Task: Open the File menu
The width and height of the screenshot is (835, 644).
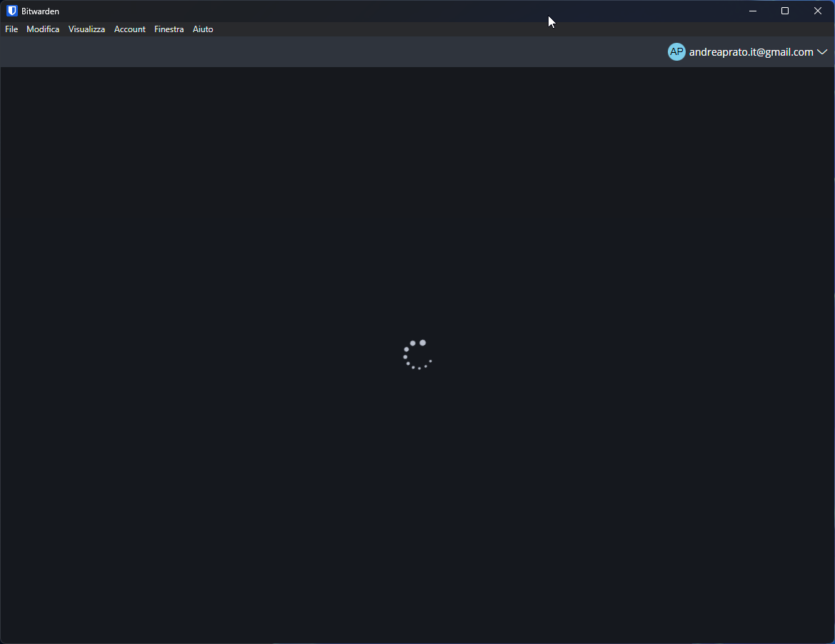Action: 11,29
